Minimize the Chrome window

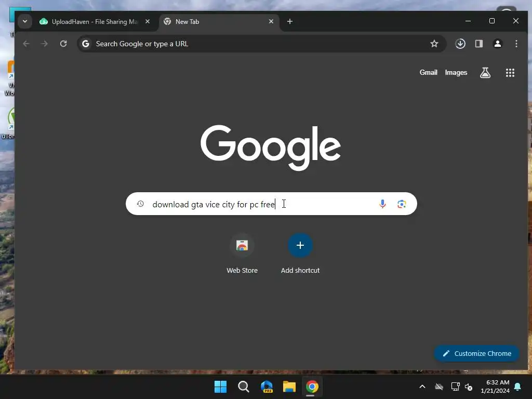tap(468, 21)
